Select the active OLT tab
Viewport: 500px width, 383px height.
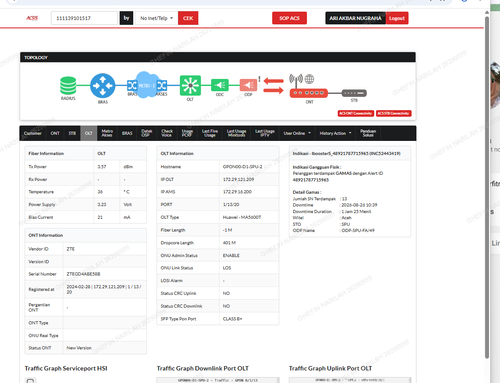[x=89, y=133]
